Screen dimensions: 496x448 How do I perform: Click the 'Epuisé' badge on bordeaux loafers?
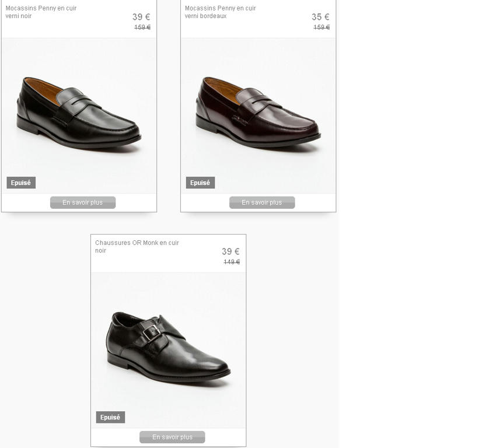tap(200, 183)
